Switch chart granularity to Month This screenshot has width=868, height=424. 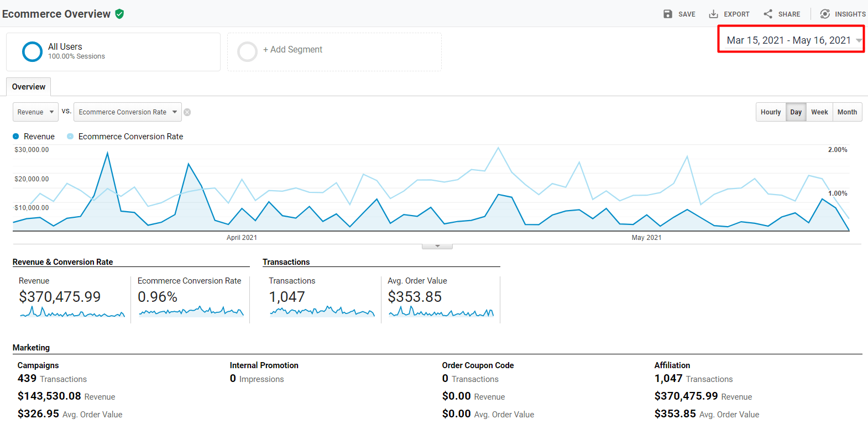847,112
